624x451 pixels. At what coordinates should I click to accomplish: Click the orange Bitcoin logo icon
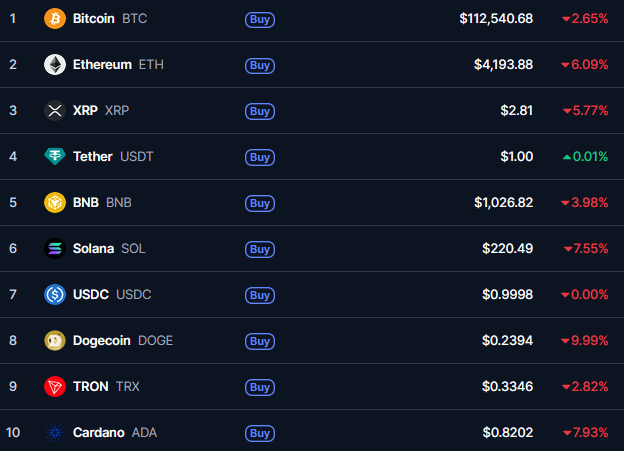[x=55, y=19]
